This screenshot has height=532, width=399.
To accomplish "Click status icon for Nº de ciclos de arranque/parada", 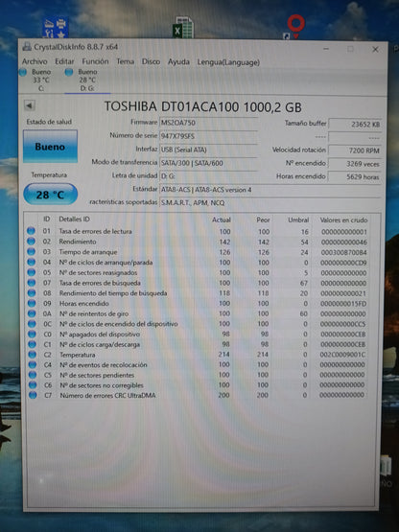I will point(32,262).
